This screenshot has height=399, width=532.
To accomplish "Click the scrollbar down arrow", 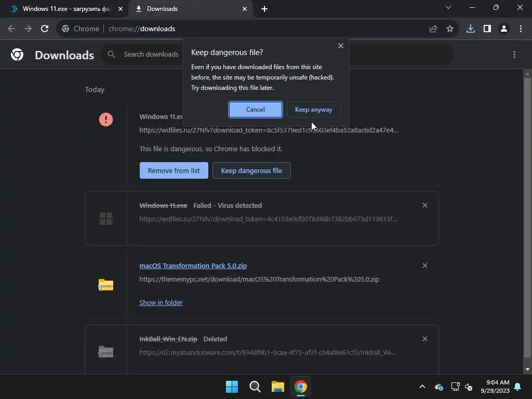I will pos(527,369).
